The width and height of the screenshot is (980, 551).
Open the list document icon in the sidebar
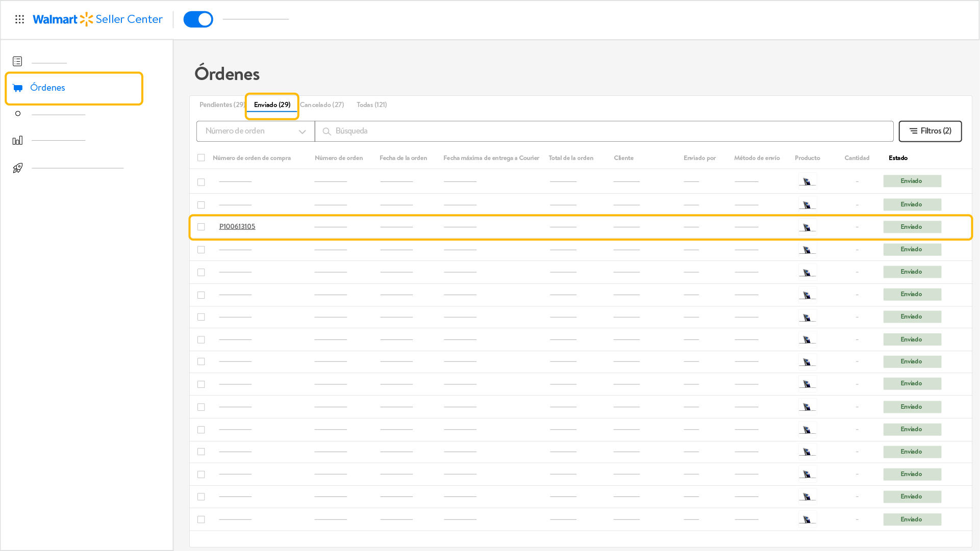[x=17, y=61]
